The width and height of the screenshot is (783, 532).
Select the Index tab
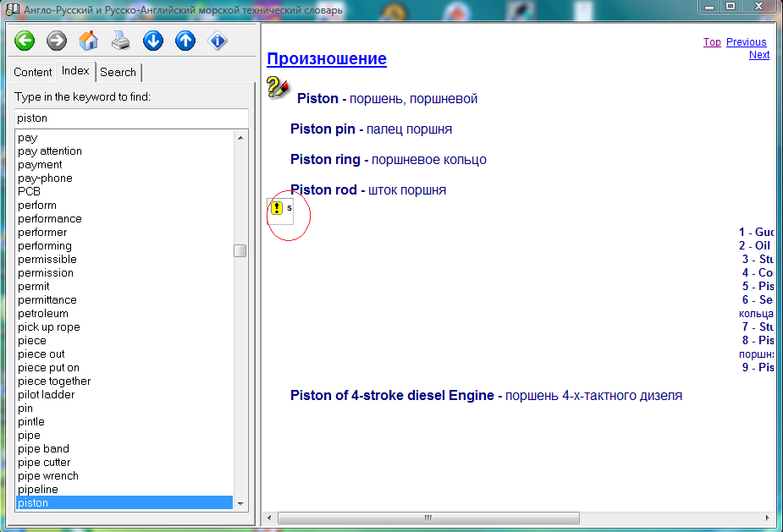point(75,72)
